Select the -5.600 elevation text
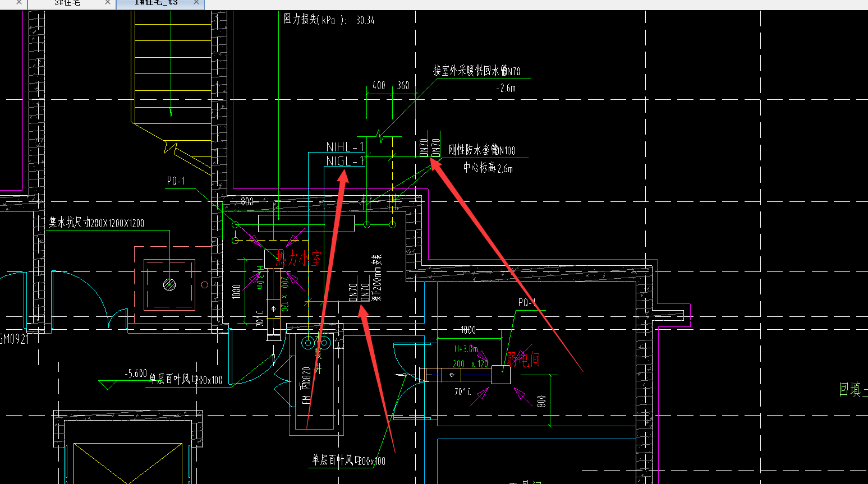The width and height of the screenshot is (868, 484). [x=136, y=374]
